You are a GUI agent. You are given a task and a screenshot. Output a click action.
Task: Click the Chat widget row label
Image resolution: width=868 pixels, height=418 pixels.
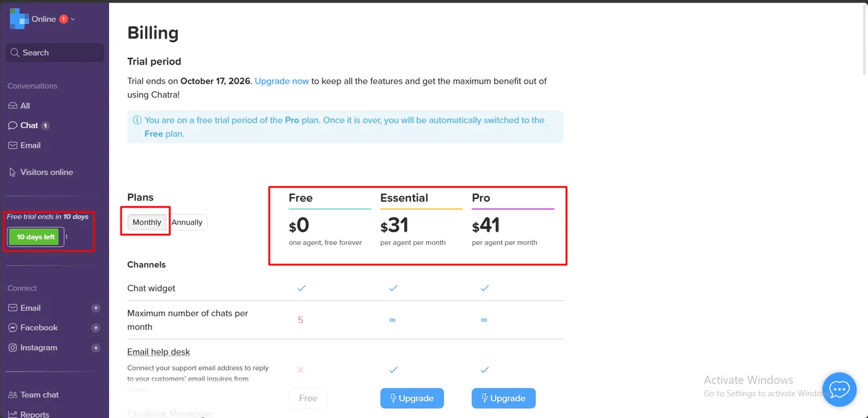[x=151, y=288]
